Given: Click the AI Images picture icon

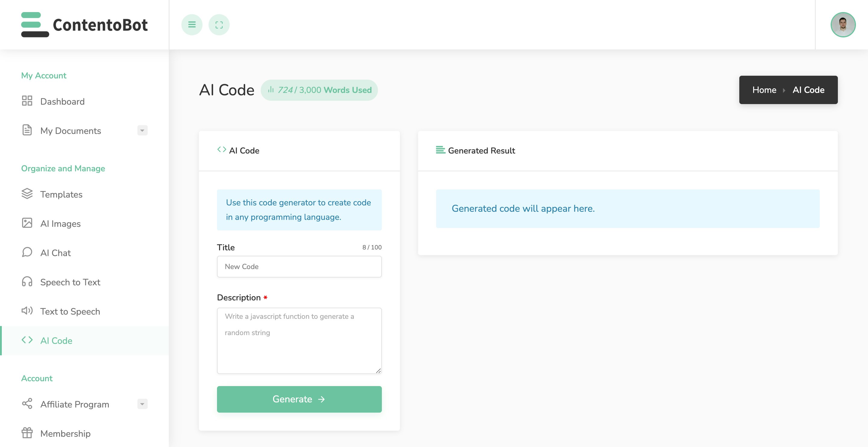Looking at the screenshot, I should point(27,223).
